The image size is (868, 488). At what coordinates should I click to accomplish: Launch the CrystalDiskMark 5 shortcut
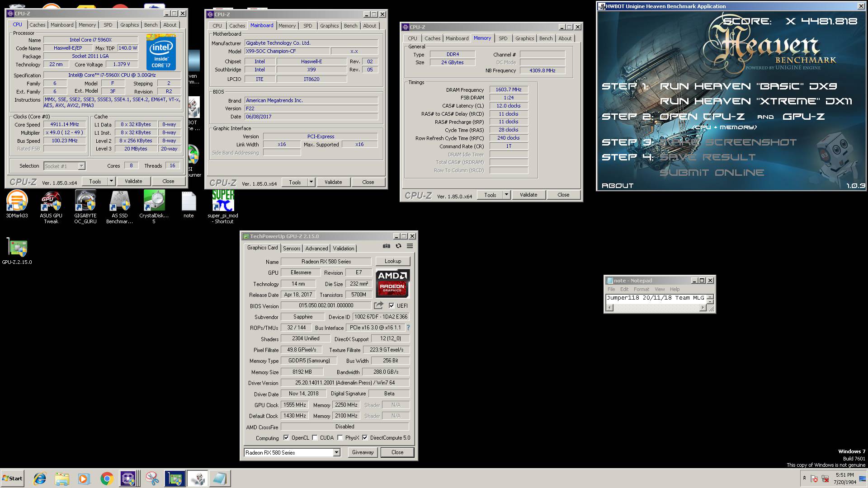[x=154, y=207]
